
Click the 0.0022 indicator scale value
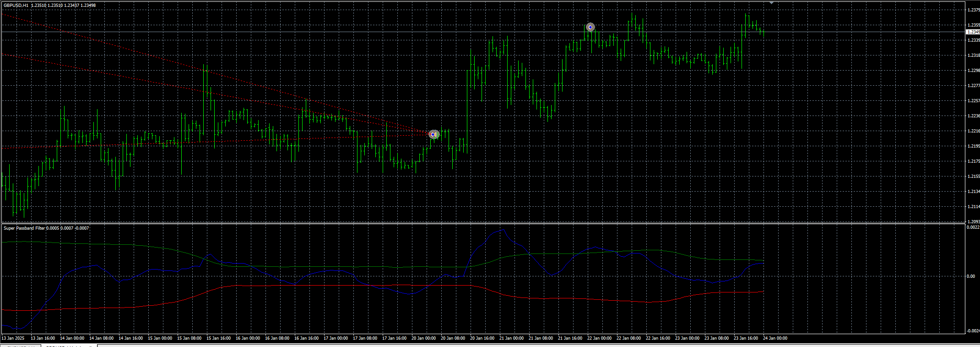973,227
